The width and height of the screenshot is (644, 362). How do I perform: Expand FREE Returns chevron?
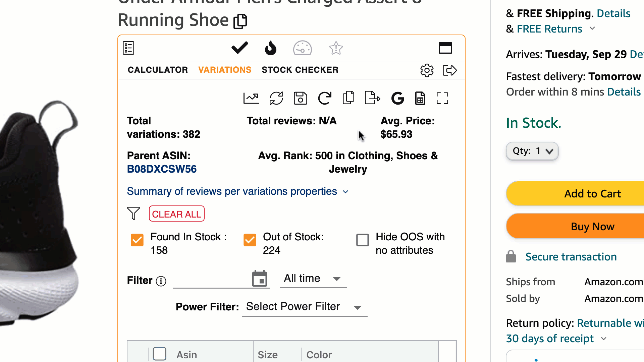point(592,28)
